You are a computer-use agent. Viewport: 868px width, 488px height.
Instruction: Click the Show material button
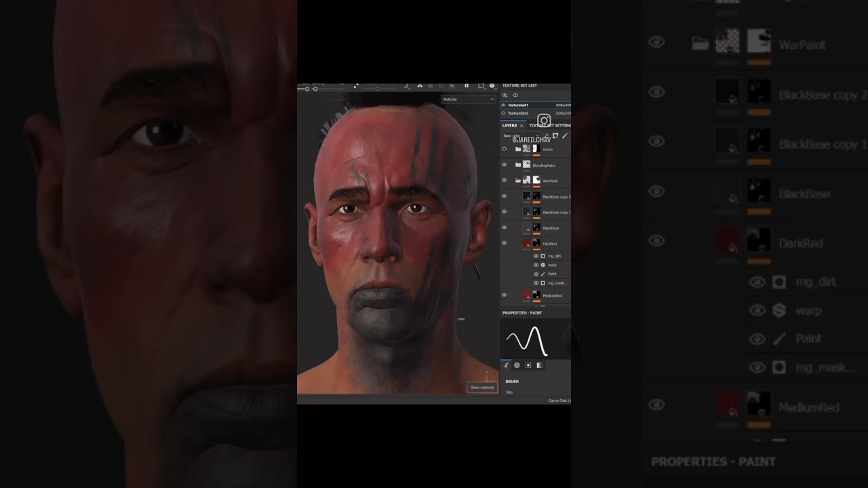[x=482, y=387]
